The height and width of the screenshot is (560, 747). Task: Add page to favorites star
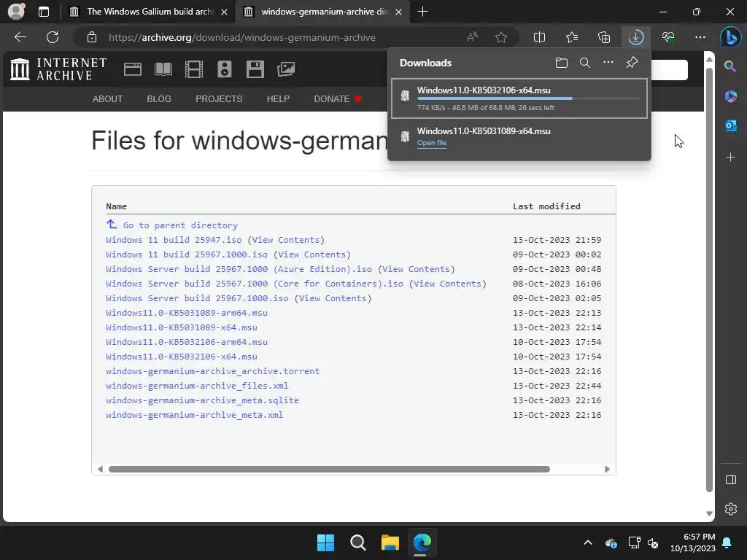(x=500, y=37)
